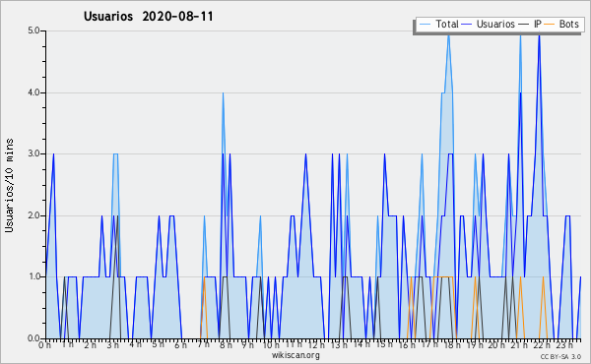Click the x-axis label '15 h'

(384, 344)
